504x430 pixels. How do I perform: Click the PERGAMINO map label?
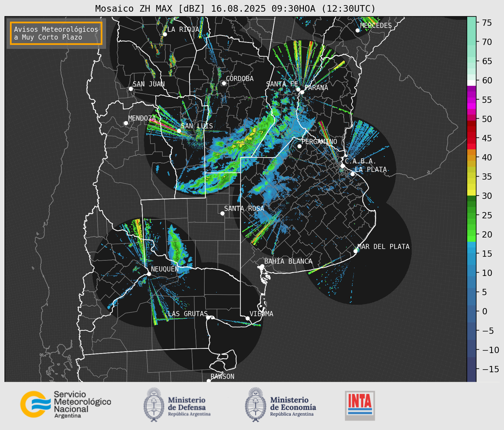pyautogui.click(x=319, y=141)
